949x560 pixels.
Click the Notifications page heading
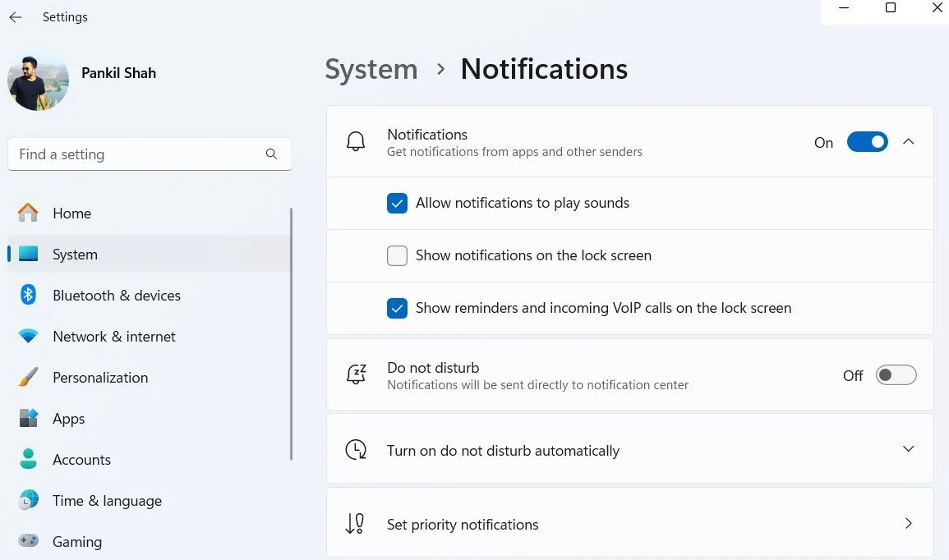(x=544, y=69)
